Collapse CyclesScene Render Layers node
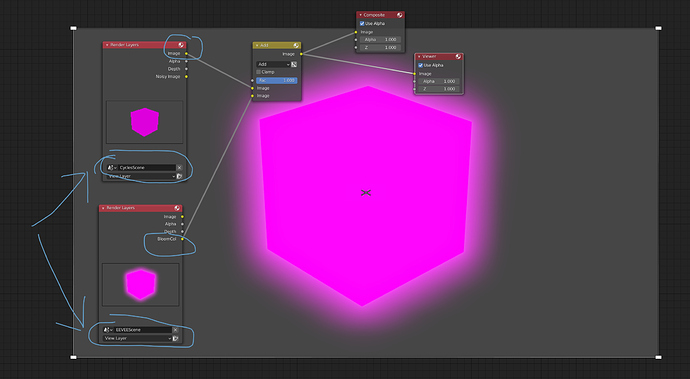 (x=107, y=45)
